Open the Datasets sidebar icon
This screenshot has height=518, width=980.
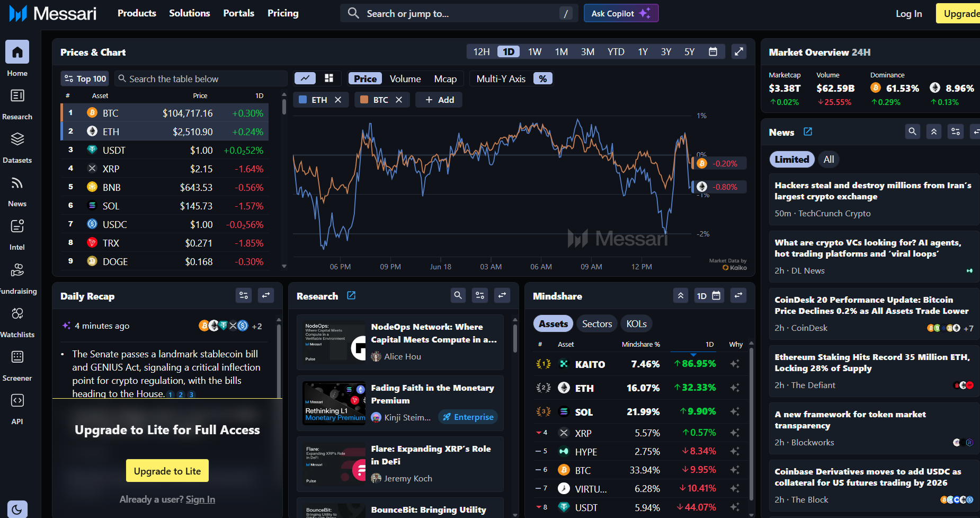coord(17,140)
